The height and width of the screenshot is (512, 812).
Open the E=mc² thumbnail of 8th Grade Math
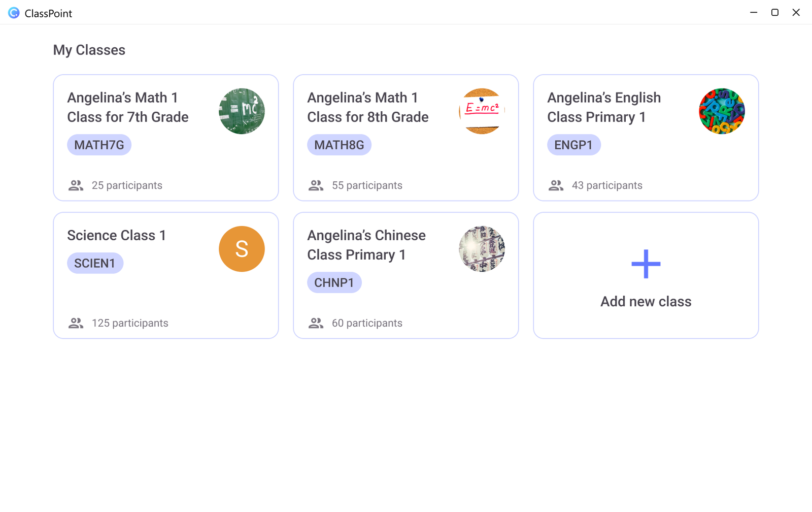click(x=482, y=111)
